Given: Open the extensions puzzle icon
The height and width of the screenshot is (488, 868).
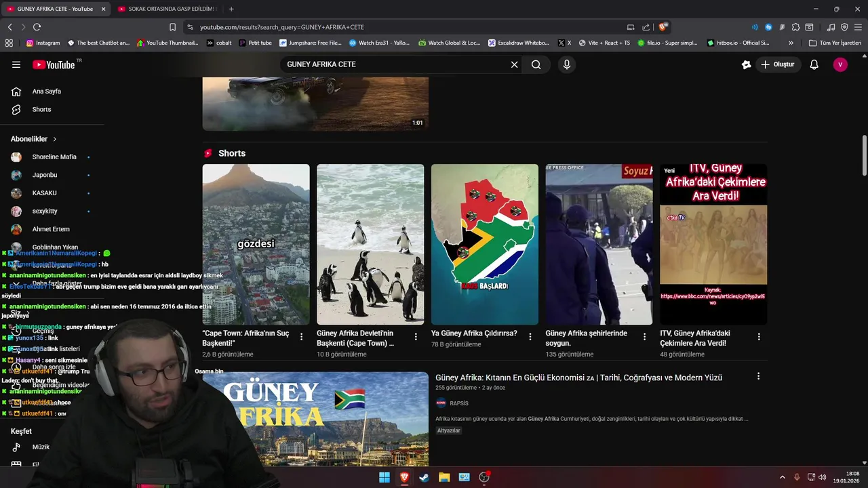Looking at the screenshot, I should (x=795, y=27).
